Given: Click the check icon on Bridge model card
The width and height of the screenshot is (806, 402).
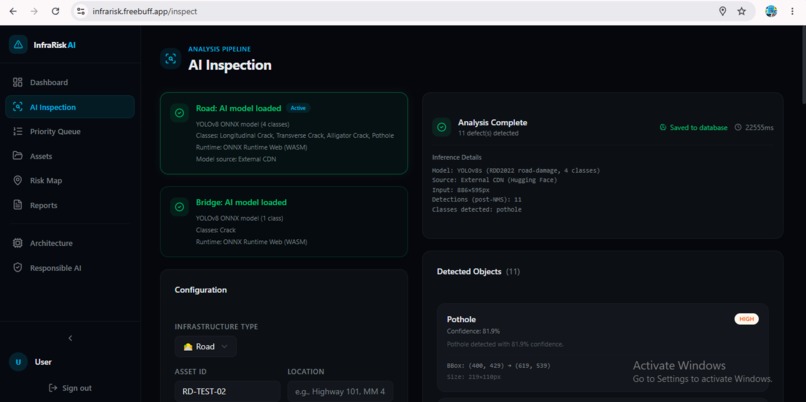Looking at the screenshot, I should (179, 207).
